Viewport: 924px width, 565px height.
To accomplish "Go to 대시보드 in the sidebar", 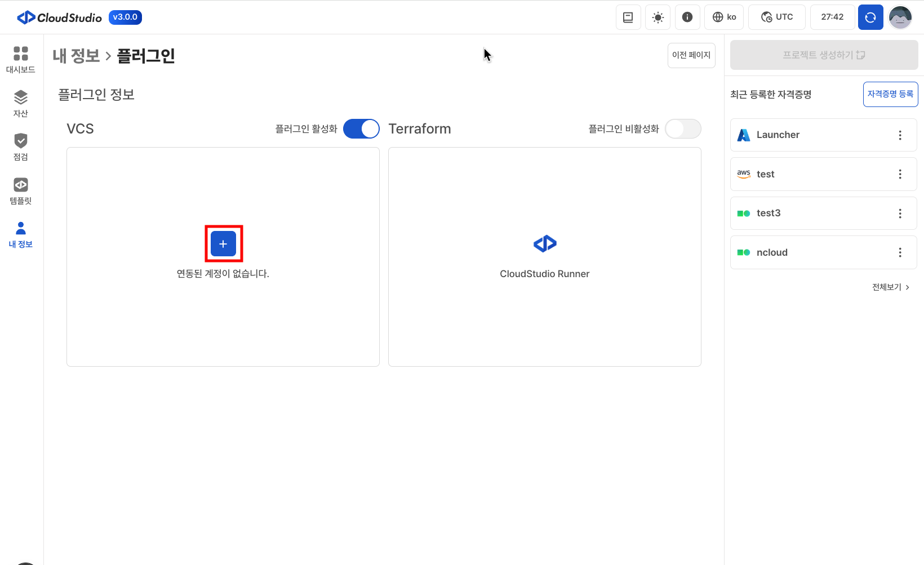I will [x=21, y=60].
